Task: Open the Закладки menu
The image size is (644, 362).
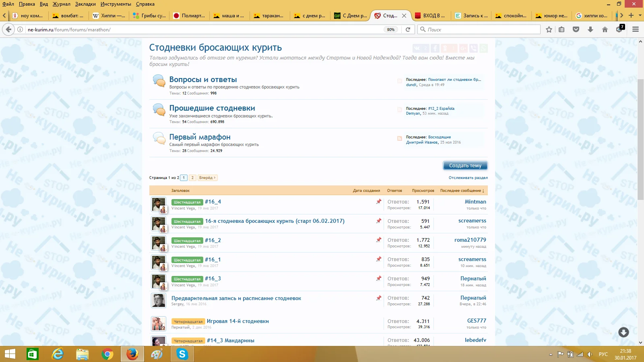Action: point(85,4)
